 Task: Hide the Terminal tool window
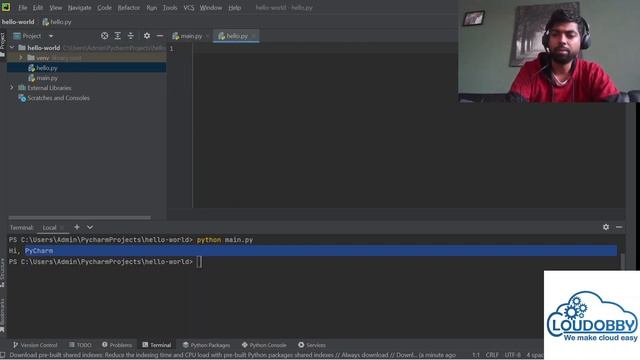click(x=619, y=227)
